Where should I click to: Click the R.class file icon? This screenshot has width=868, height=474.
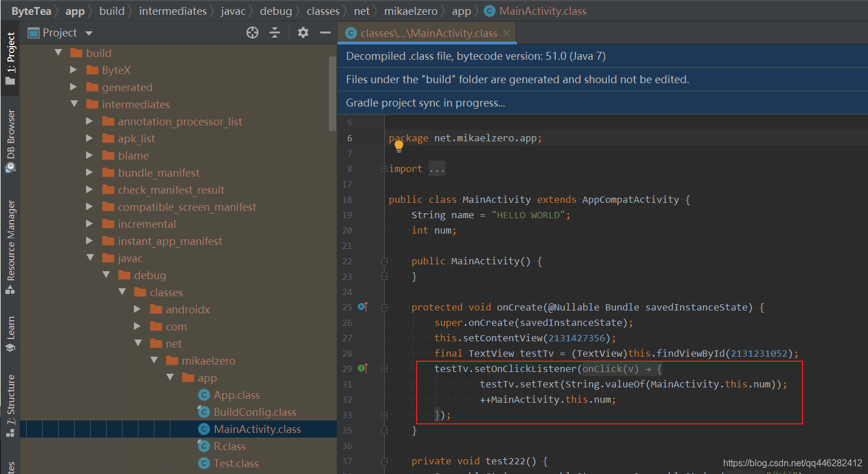click(204, 446)
